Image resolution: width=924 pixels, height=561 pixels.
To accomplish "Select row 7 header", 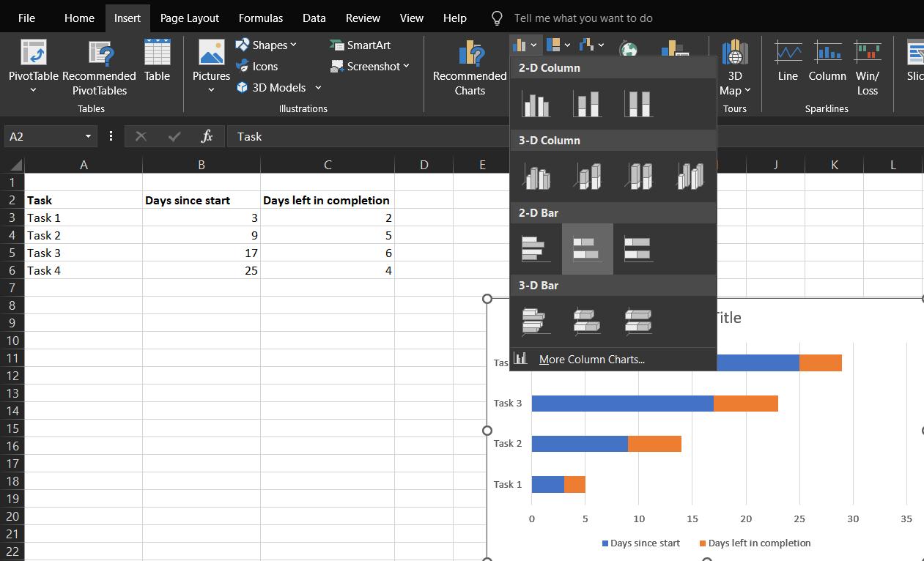I will pos(12,288).
